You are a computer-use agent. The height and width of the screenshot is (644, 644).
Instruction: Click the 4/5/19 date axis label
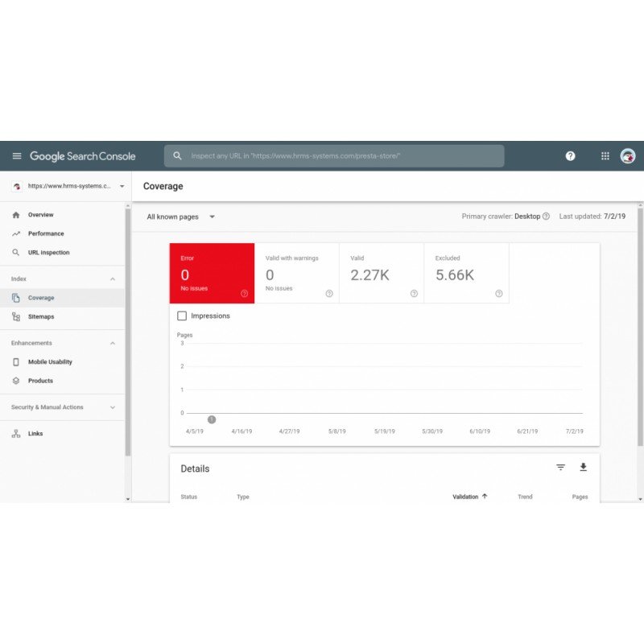[195, 431]
